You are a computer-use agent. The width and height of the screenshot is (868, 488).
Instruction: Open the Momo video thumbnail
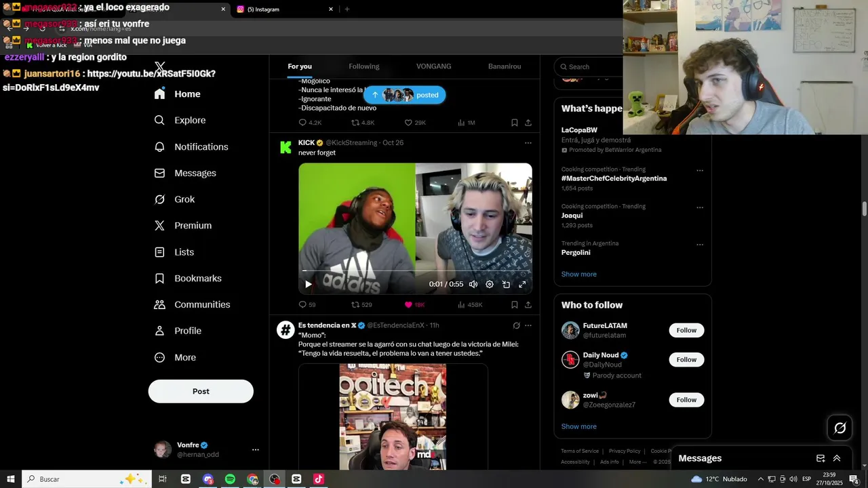pos(393,417)
